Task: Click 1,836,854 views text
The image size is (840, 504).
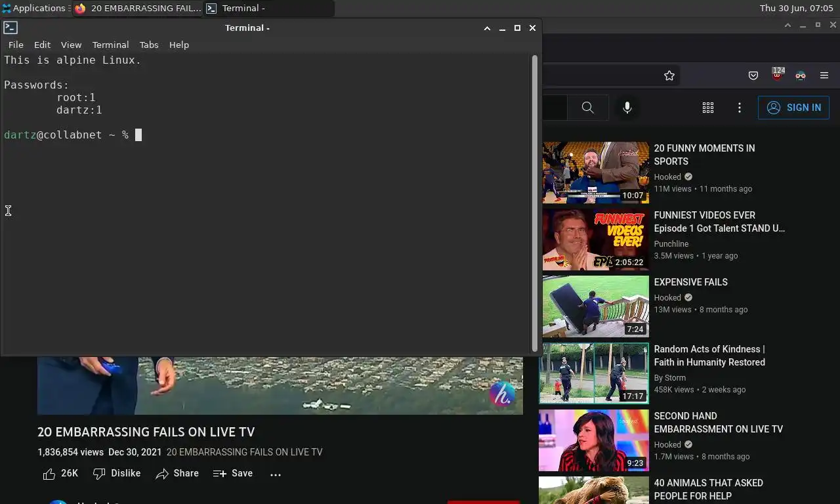Action: (70, 452)
